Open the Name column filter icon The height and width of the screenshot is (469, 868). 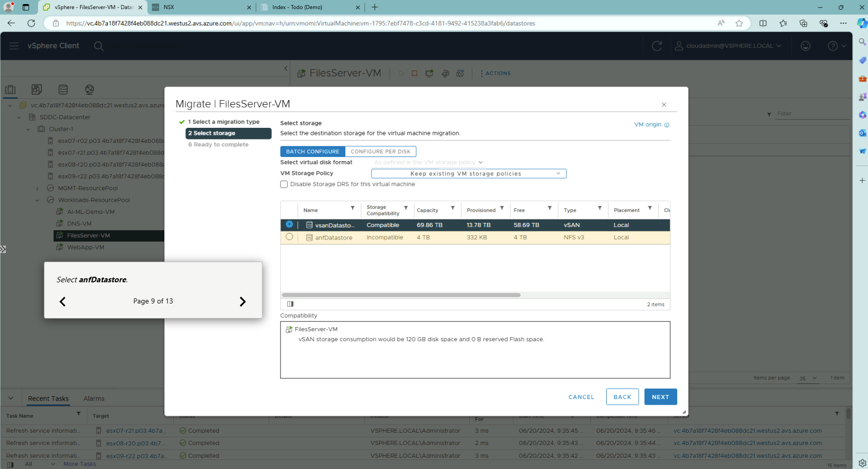[x=352, y=208]
